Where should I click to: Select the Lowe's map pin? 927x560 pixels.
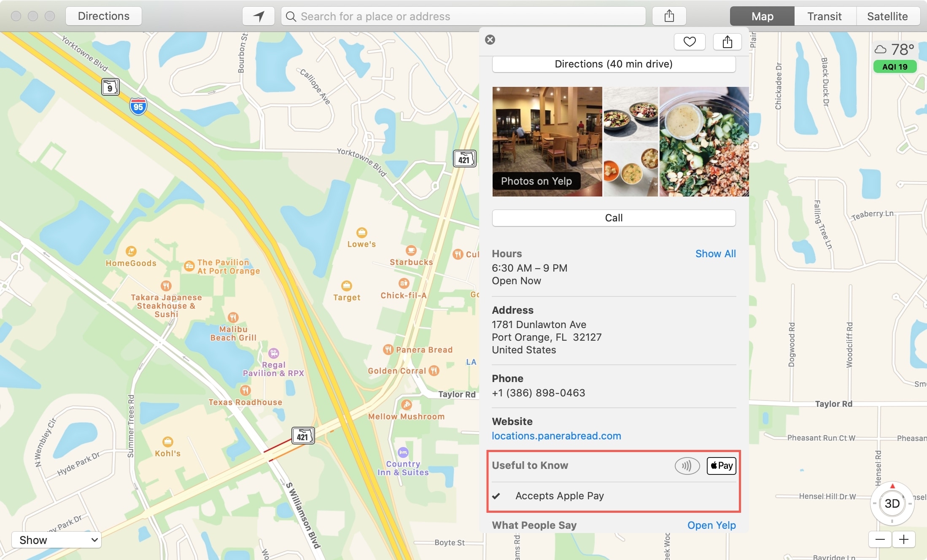(x=362, y=233)
